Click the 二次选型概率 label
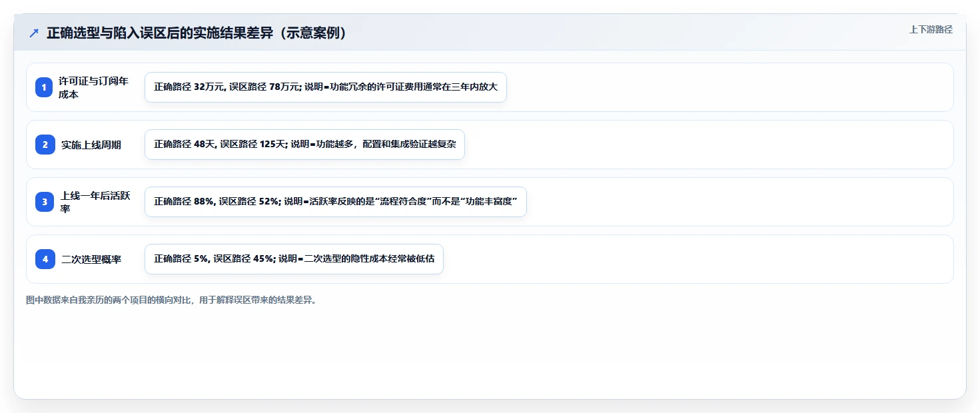 (91, 259)
